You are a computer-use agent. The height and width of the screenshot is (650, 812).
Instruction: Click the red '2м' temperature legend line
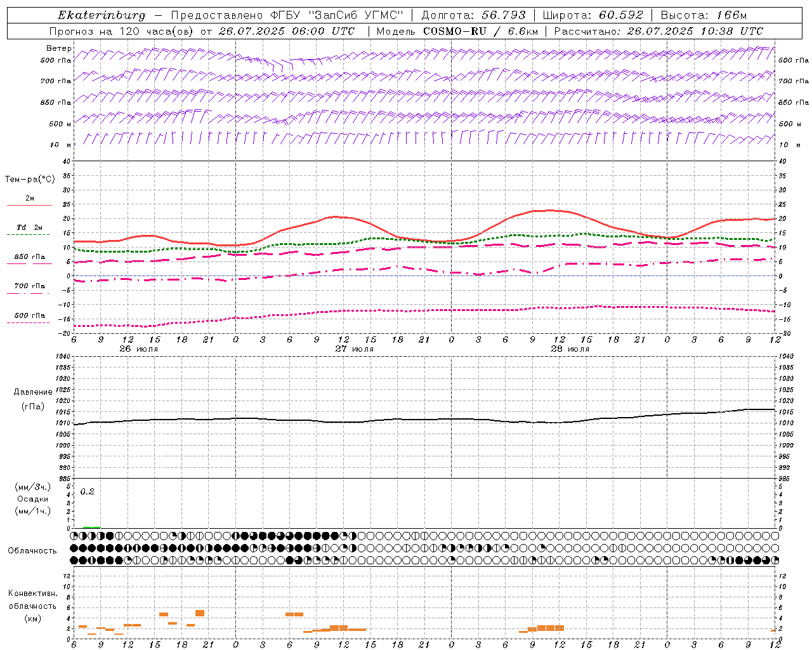[29, 205]
